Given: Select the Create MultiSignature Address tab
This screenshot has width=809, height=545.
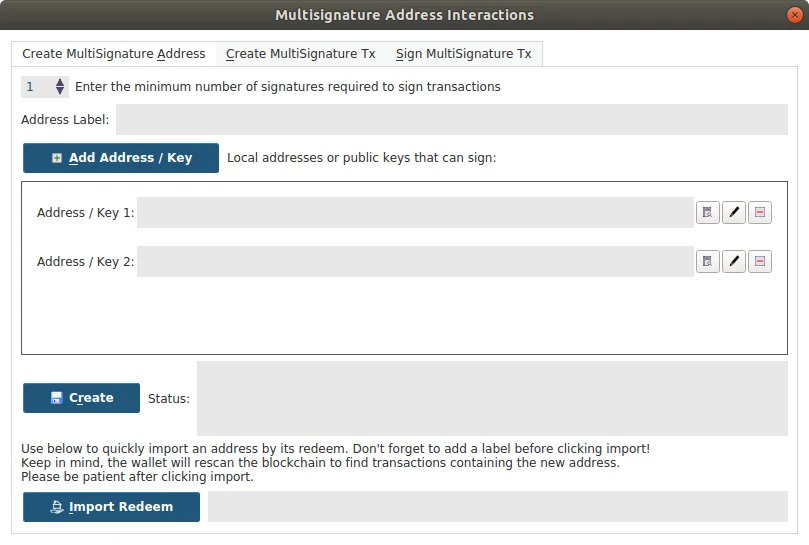Looking at the screenshot, I should pos(114,54).
